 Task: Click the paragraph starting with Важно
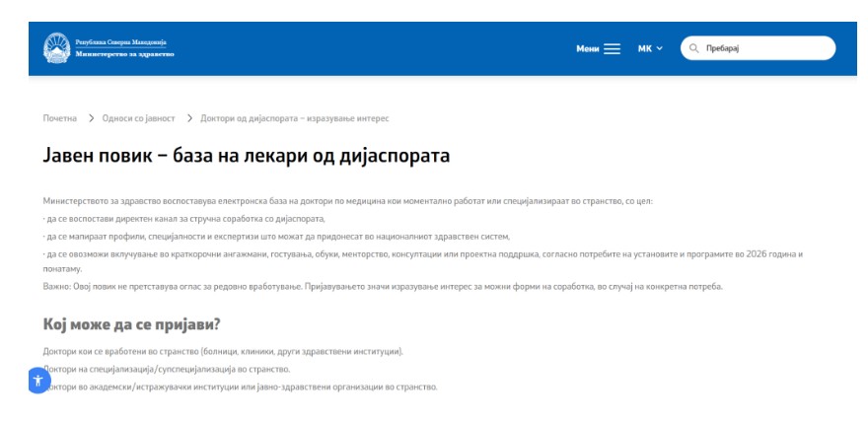coord(383,286)
